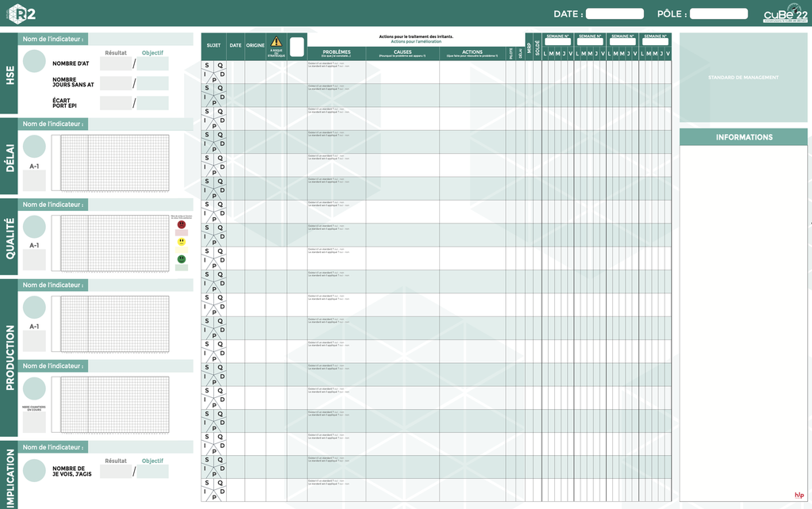The image size is (812, 509).
Task: Click the HSE indicator status circle
Action: [x=34, y=62]
